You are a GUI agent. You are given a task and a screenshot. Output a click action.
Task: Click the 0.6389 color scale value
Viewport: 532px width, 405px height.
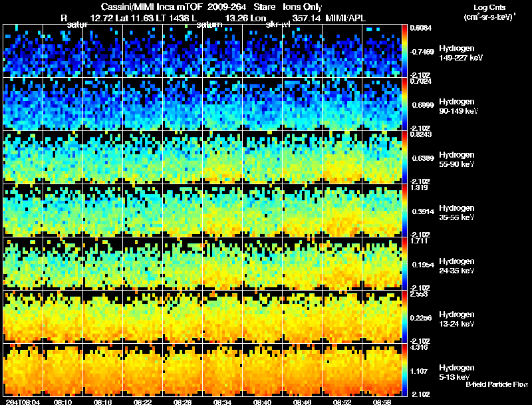click(x=423, y=158)
